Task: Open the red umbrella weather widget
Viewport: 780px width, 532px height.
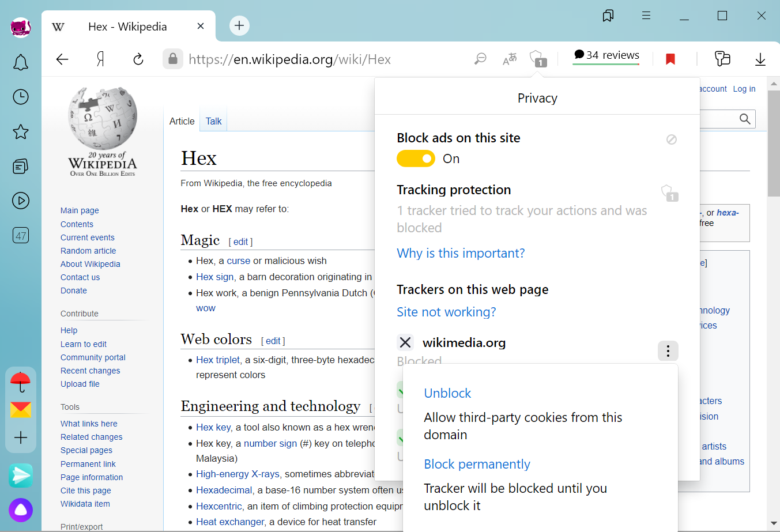Action: [x=21, y=382]
